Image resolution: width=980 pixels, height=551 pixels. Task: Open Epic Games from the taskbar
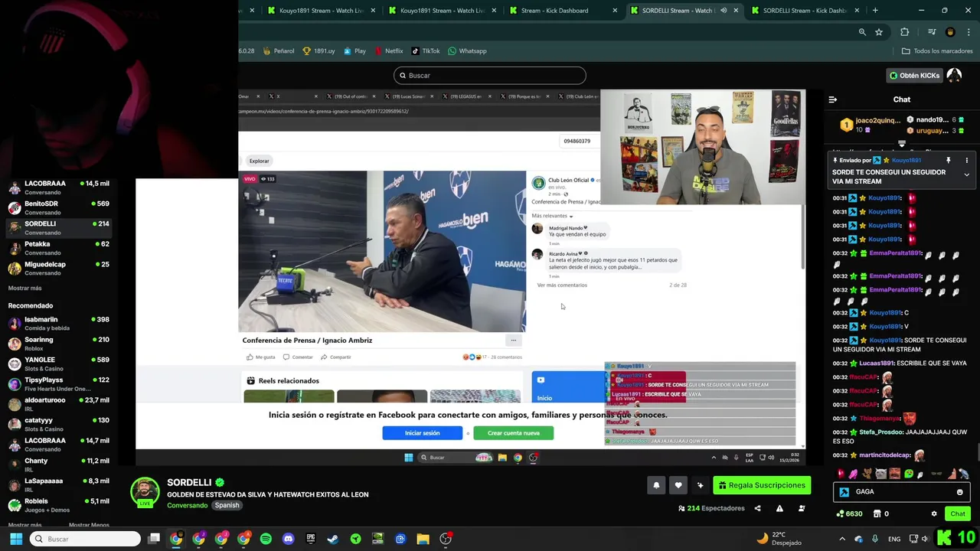(x=310, y=539)
